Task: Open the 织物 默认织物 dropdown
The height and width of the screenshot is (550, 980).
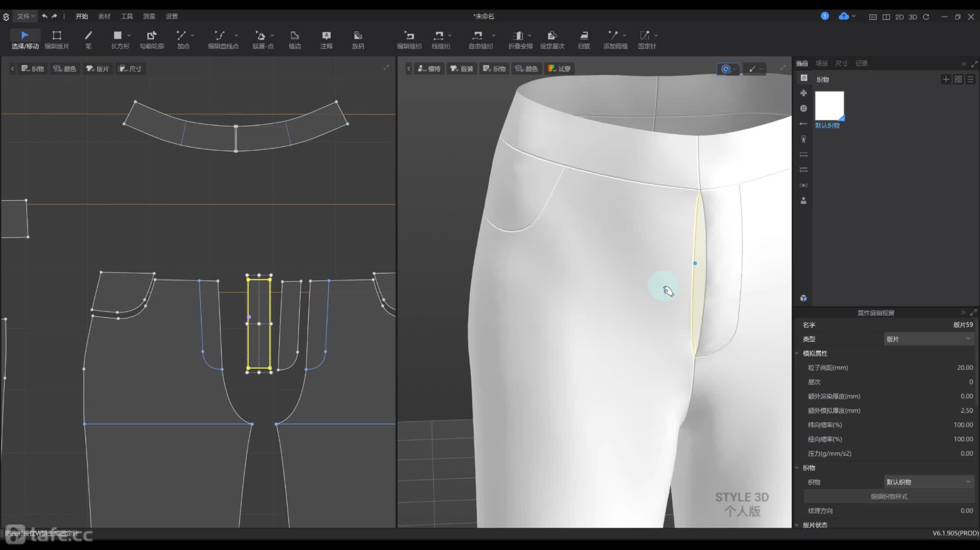Action: tap(929, 482)
